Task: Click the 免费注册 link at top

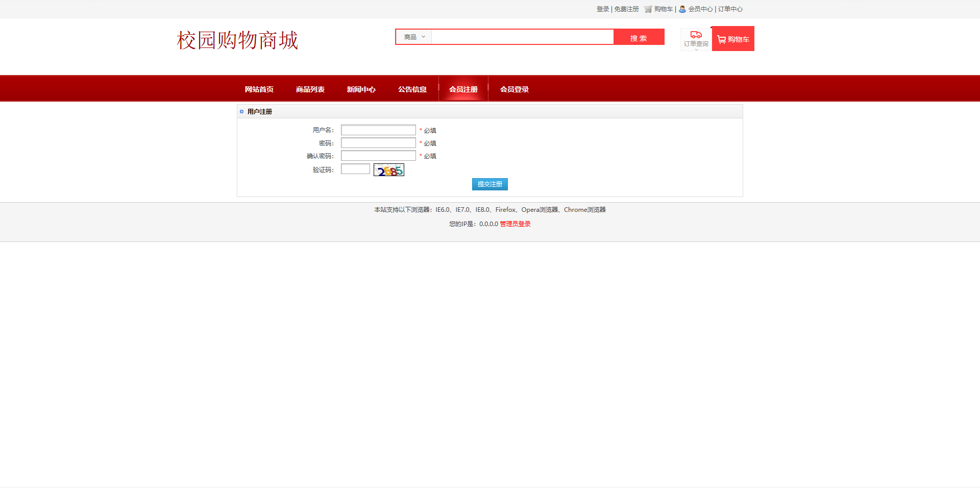Action: 626,9
